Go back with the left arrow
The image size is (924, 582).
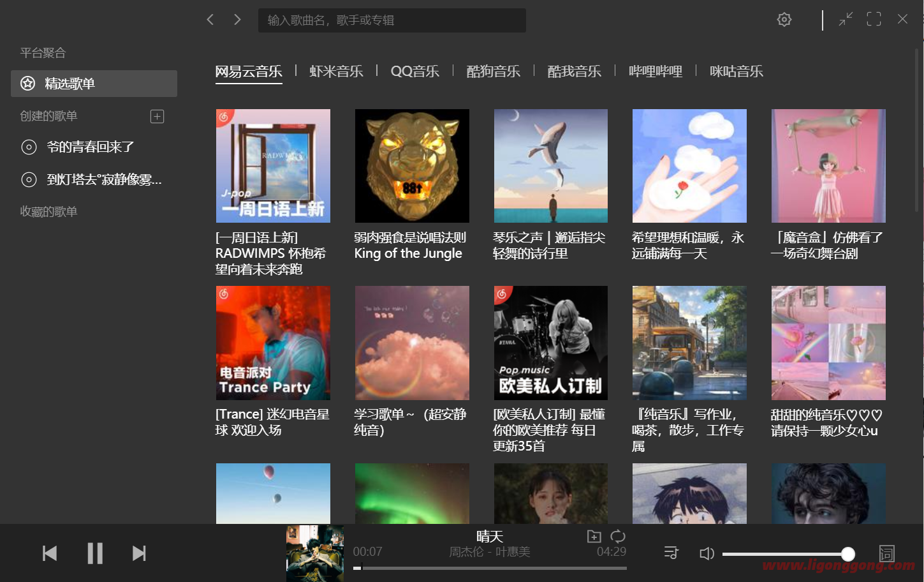click(x=210, y=20)
